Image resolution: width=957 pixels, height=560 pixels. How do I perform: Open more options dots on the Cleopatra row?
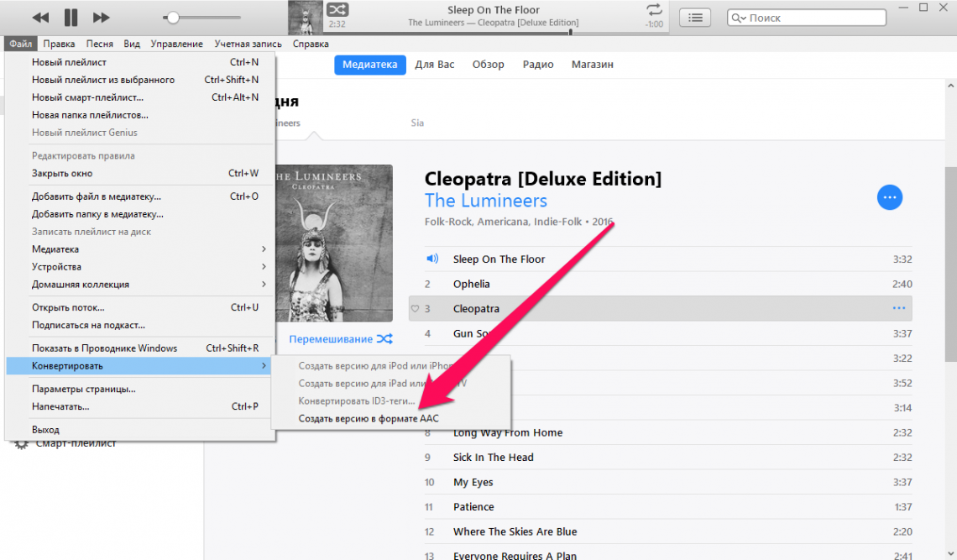coord(899,308)
